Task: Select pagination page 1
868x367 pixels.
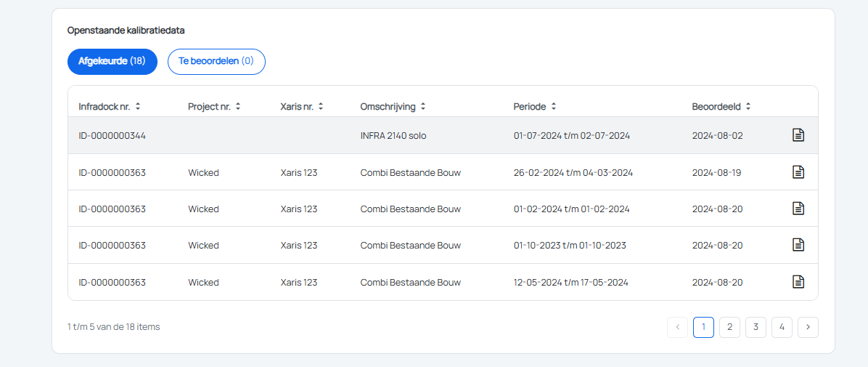Action: click(703, 327)
